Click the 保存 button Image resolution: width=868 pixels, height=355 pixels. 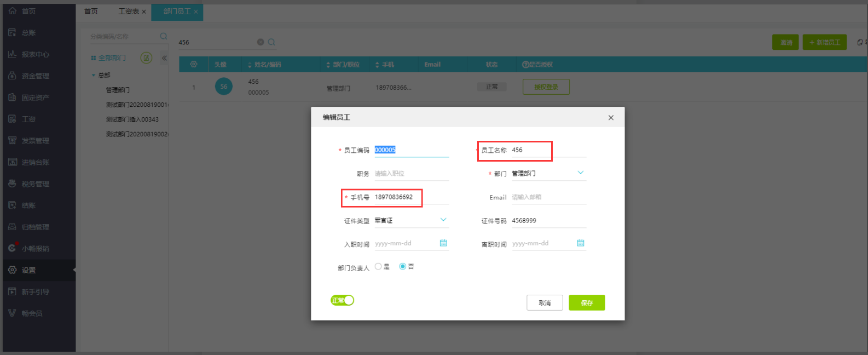(587, 302)
